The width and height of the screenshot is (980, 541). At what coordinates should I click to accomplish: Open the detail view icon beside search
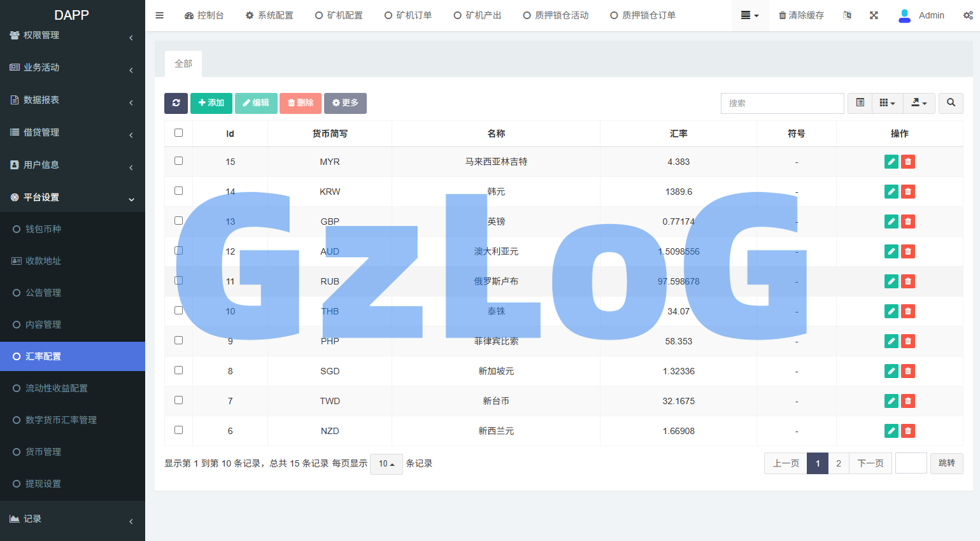(860, 102)
